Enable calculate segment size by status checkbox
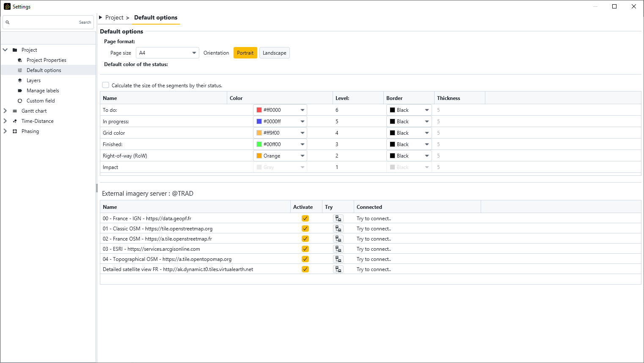Screen dimensions: 644x363 (x=106, y=85)
